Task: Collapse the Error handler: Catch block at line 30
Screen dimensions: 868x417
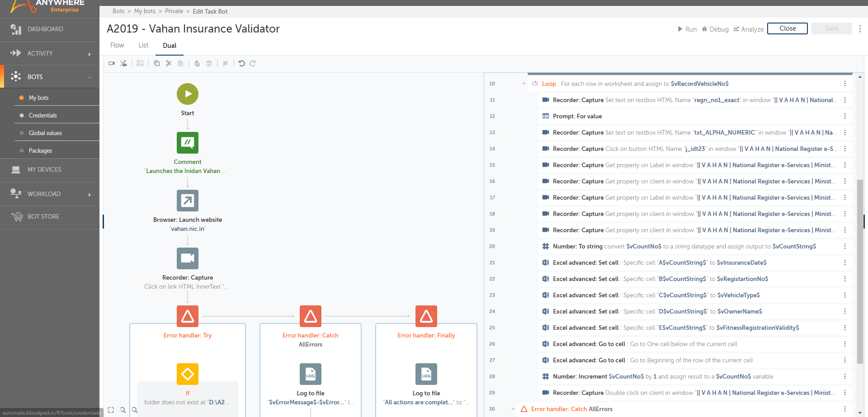Action: 513,409
